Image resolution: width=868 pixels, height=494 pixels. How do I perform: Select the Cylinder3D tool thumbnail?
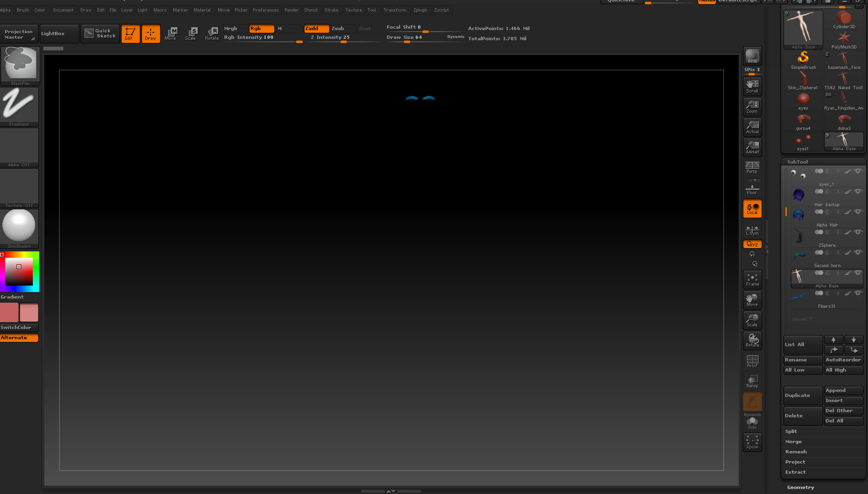(844, 19)
